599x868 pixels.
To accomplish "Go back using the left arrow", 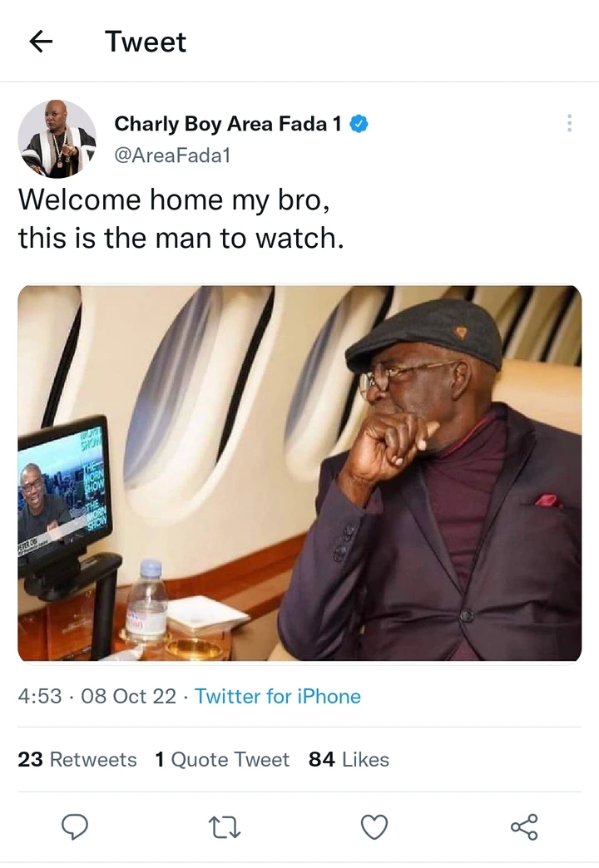I will click(x=41, y=42).
